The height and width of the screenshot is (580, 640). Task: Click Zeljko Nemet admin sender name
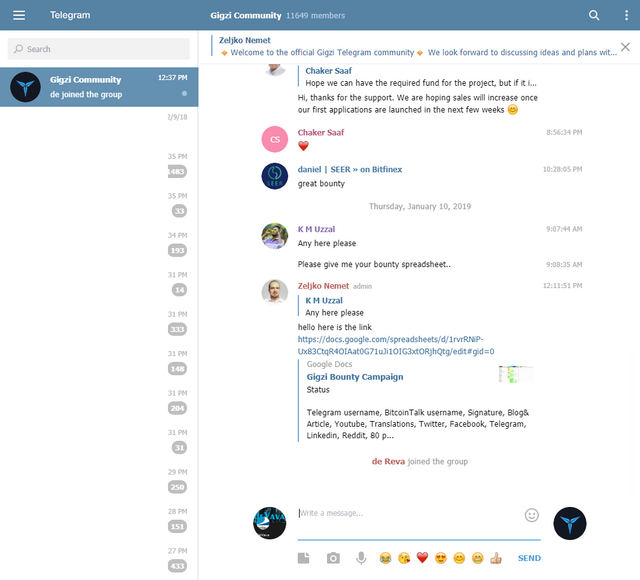tap(323, 286)
